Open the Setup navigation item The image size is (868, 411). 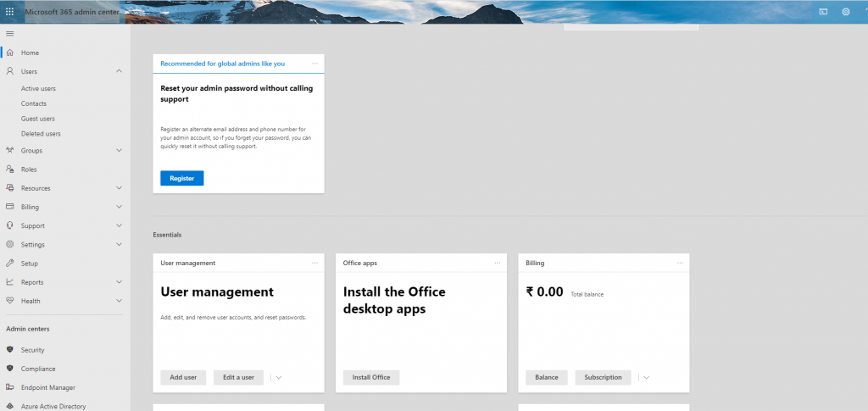pyautogui.click(x=65, y=264)
